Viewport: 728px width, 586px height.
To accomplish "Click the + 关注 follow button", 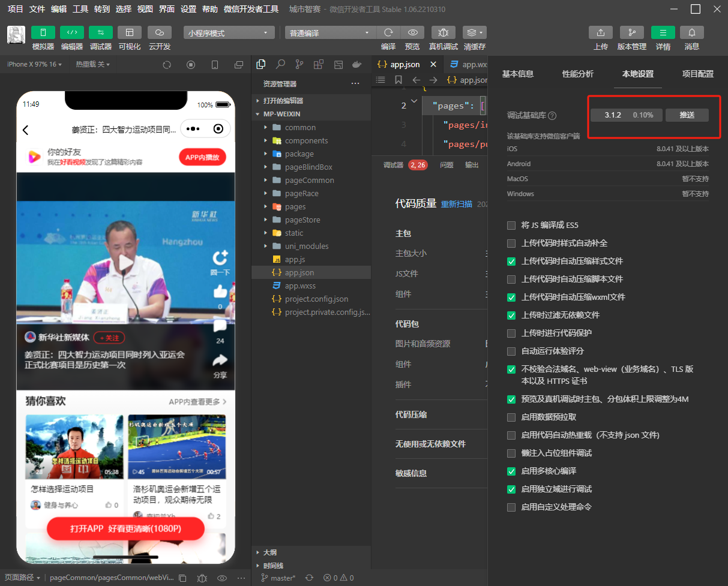I will pos(109,338).
